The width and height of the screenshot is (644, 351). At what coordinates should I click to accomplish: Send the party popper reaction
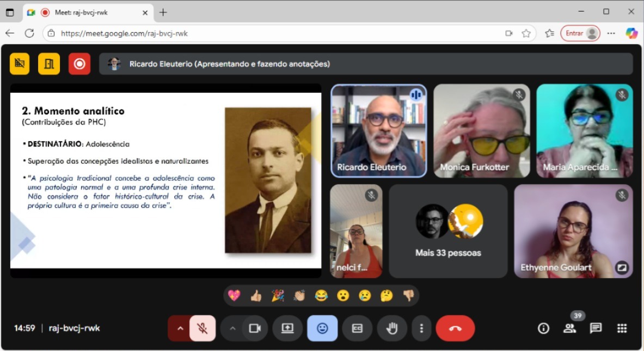278,296
